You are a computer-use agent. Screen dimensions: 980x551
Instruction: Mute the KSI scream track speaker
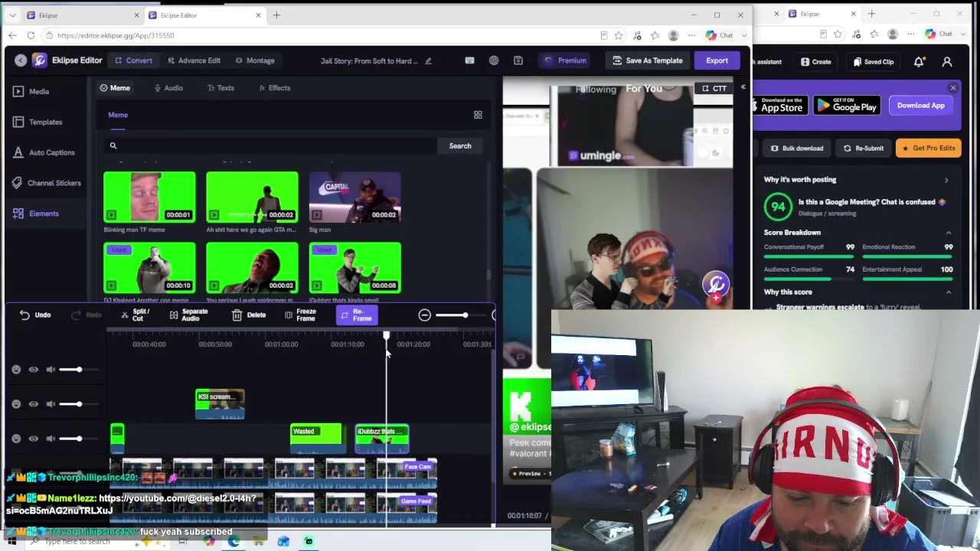coord(51,404)
